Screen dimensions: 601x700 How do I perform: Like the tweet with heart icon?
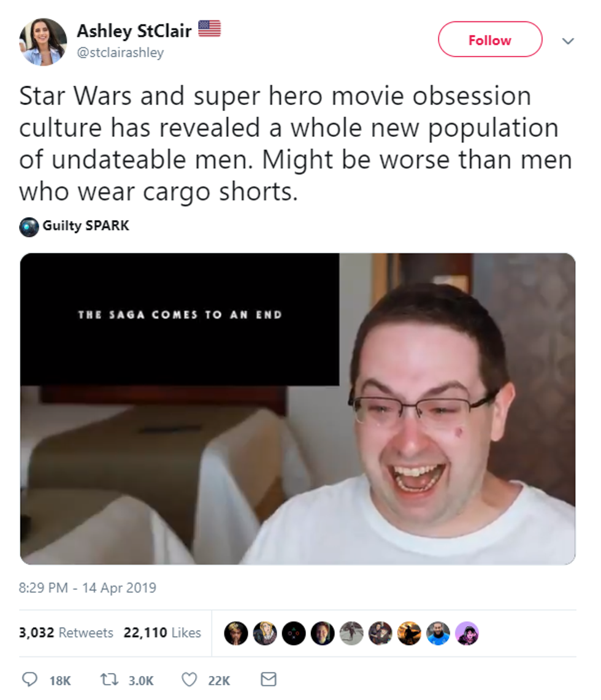tap(189, 680)
